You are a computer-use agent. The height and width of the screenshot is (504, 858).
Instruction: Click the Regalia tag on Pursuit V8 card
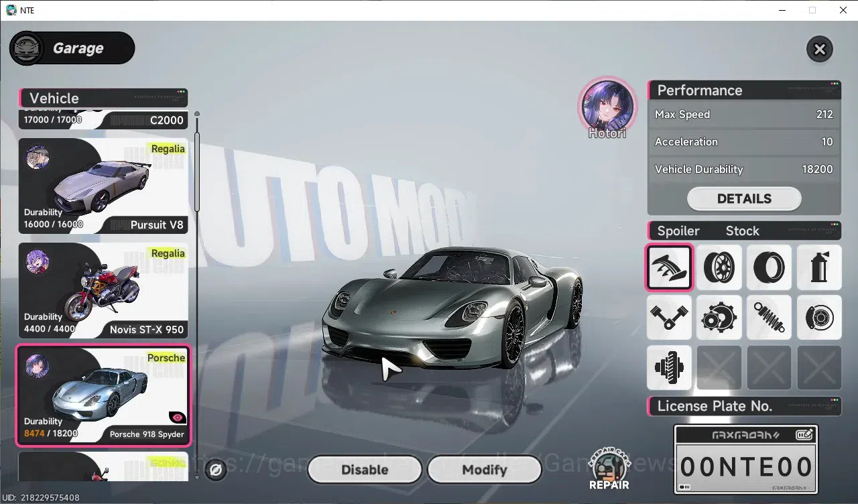[x=168, y=149]
